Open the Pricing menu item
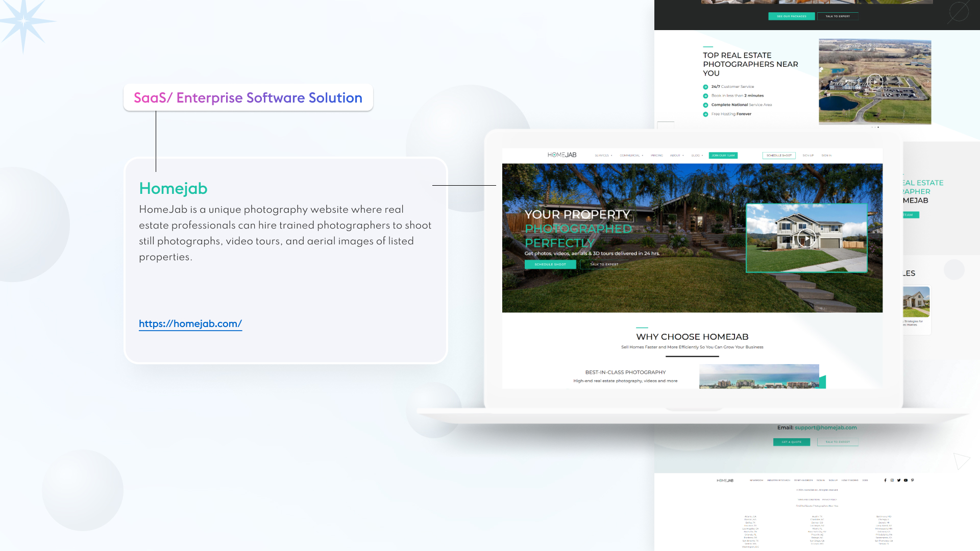The width and height of the screenshot is (980, 551). (657, 156)
